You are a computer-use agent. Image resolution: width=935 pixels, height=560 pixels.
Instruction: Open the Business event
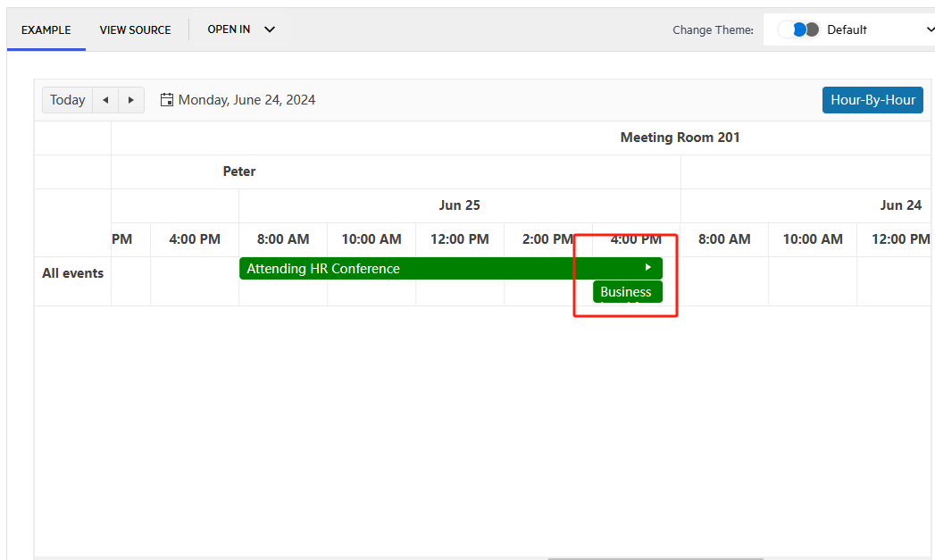coord(627,291)
